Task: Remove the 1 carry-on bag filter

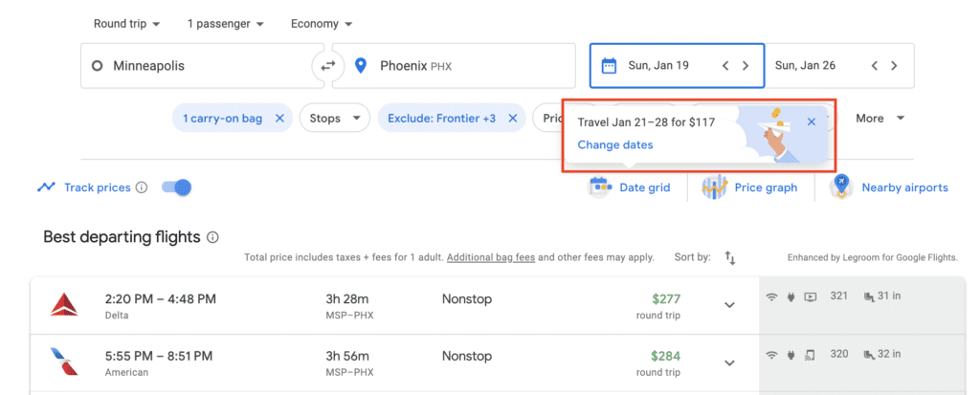Action: [x=279, y=119]
